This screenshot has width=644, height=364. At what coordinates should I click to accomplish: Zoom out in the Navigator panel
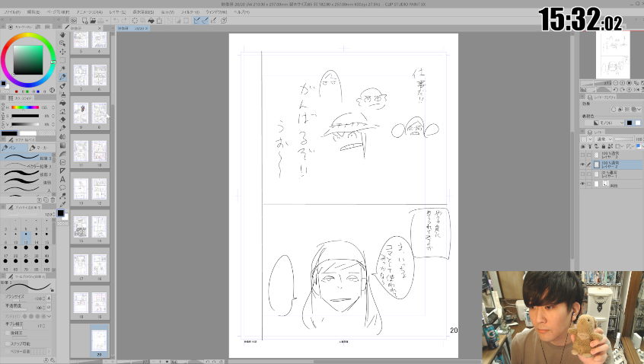[615, 83]
